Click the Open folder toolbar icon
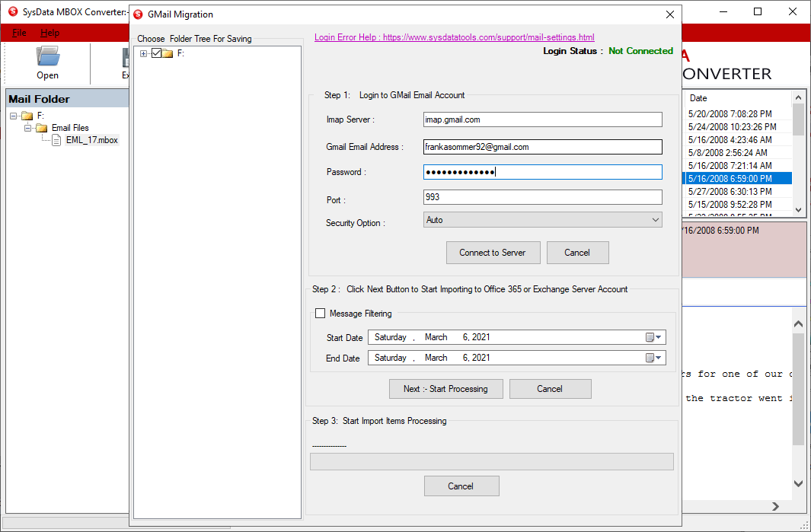The height and width of the screenshot is (532, 811). (x=47, y=56)
